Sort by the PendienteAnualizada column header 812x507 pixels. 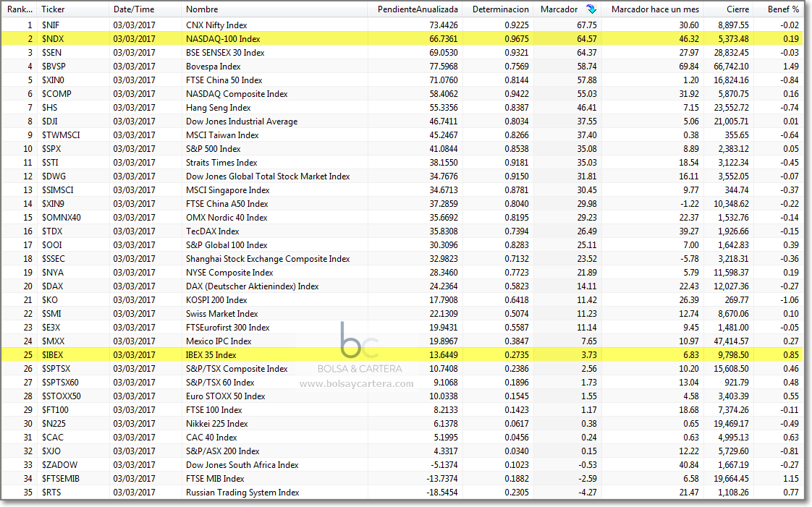[418, 9]
